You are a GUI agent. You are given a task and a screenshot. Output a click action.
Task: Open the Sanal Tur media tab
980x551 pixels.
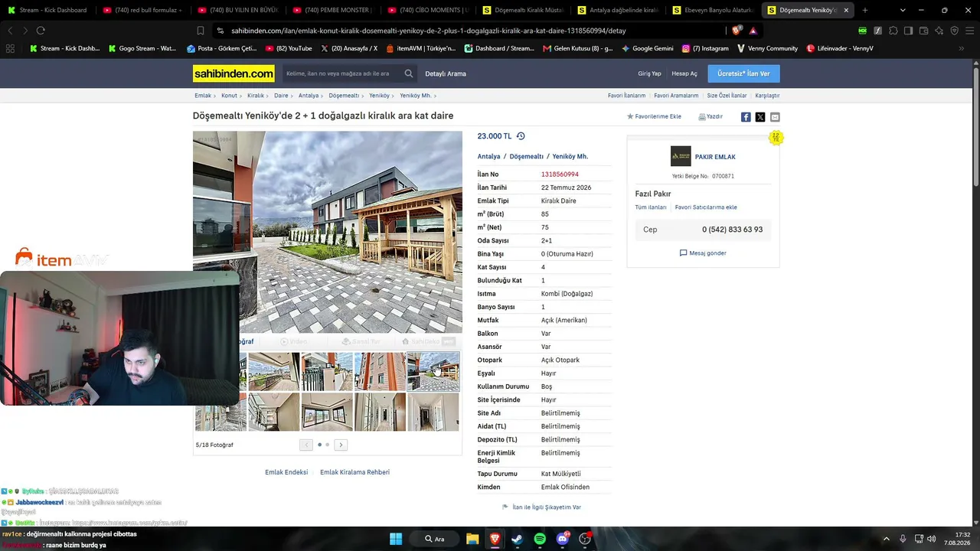click(361, 341)
